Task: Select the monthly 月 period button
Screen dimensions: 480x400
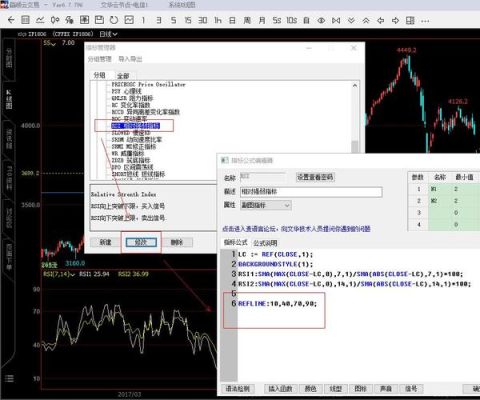Action: 262,20
